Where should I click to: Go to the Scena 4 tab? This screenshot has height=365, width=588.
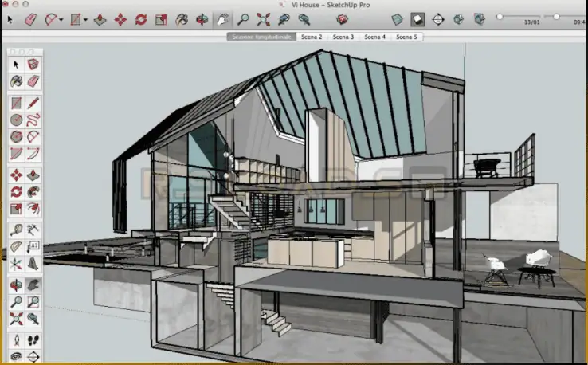(375, 37)
